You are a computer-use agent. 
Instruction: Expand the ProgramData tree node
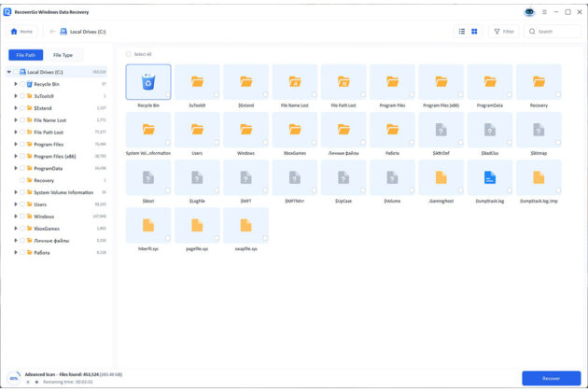point(16,168)
